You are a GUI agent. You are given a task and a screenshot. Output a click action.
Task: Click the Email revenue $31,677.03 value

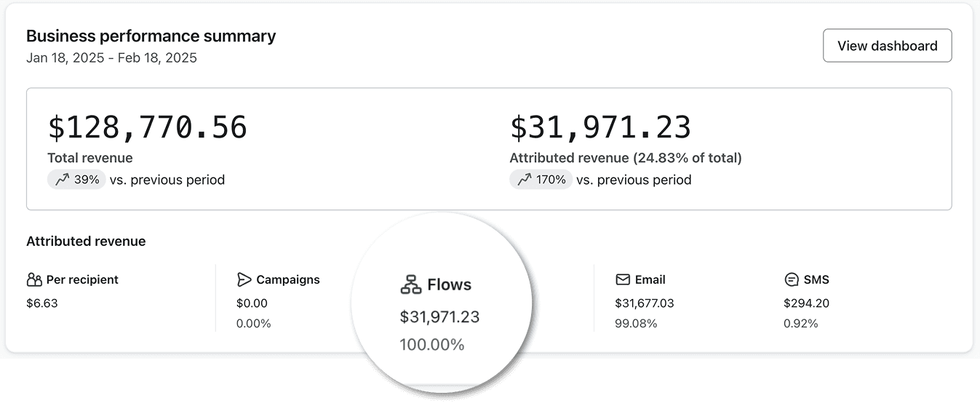click(645, 303)
